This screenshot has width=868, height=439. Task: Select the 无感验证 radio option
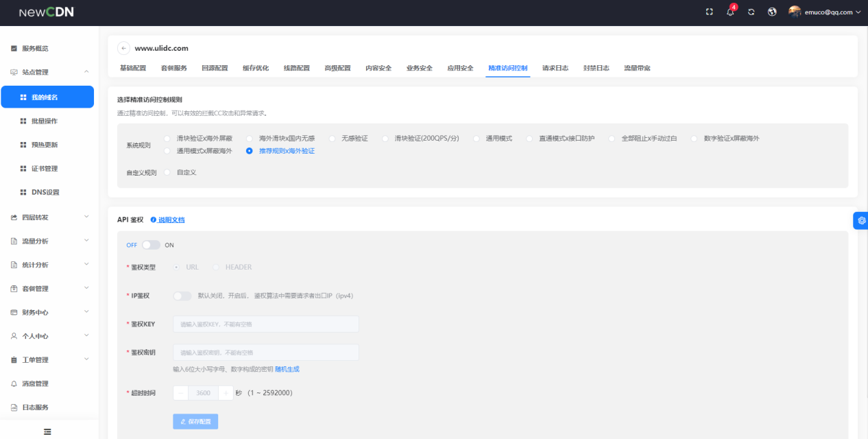point(333,139)
